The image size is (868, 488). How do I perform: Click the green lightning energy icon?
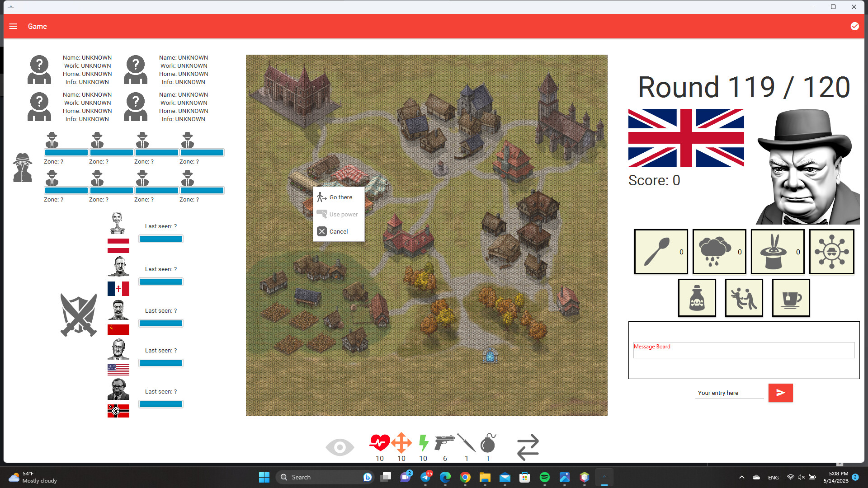click(x=423, y=444)
